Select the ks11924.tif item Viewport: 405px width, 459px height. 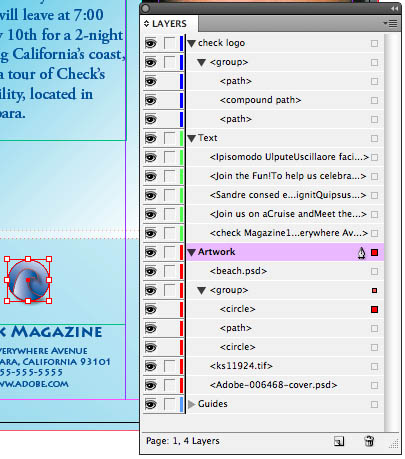click(x=241, y=366)
